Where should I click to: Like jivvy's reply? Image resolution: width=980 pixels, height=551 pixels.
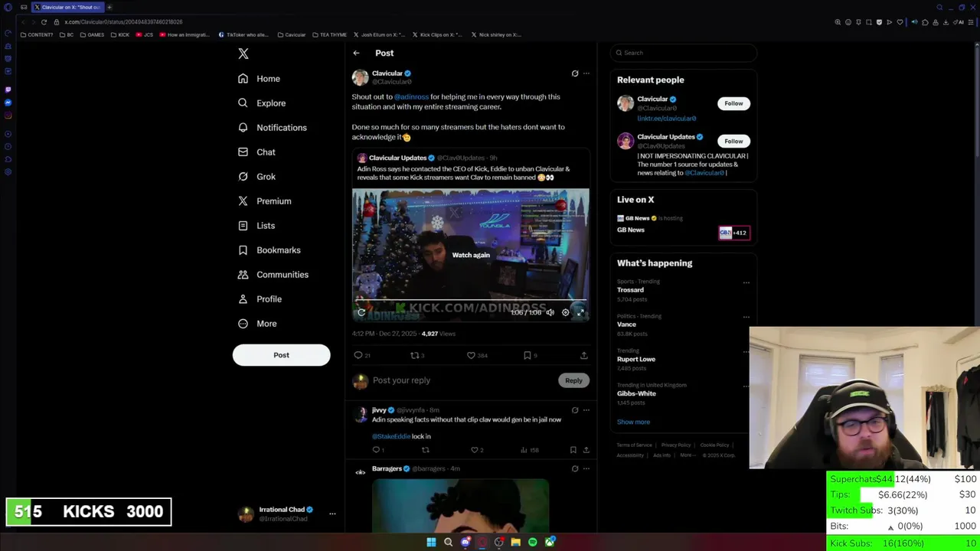[475, 450]
